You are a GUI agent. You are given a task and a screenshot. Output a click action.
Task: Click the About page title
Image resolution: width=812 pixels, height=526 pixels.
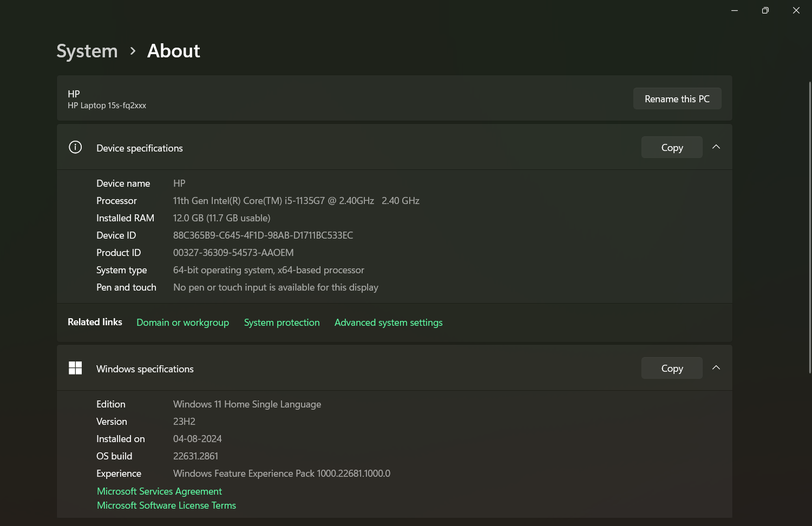pyautogui.click(x=174, y=51)
